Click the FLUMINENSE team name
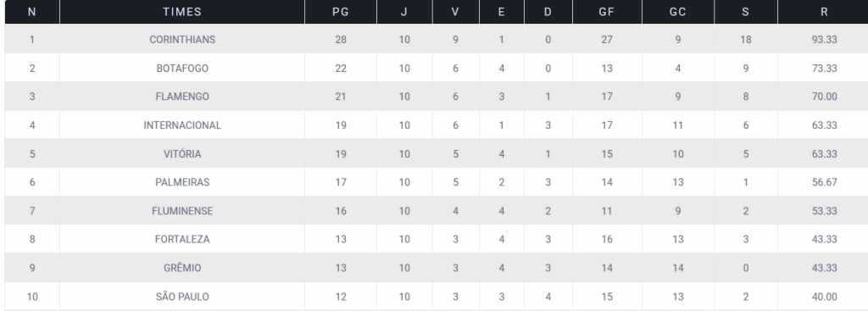Image resolution: width=868 pixels, height=311 pixels. [x=182, y=211]
